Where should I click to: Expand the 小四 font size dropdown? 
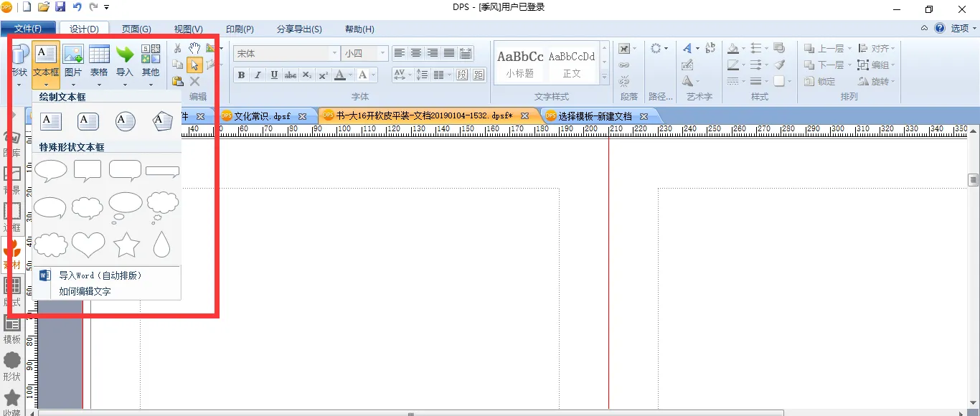pyautogui.click(x=383, y=54)
